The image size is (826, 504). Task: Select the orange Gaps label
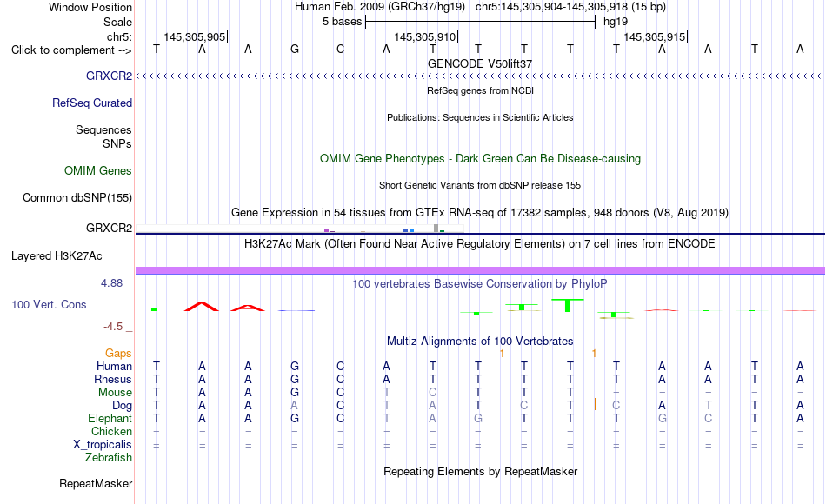tap(118, 354)
